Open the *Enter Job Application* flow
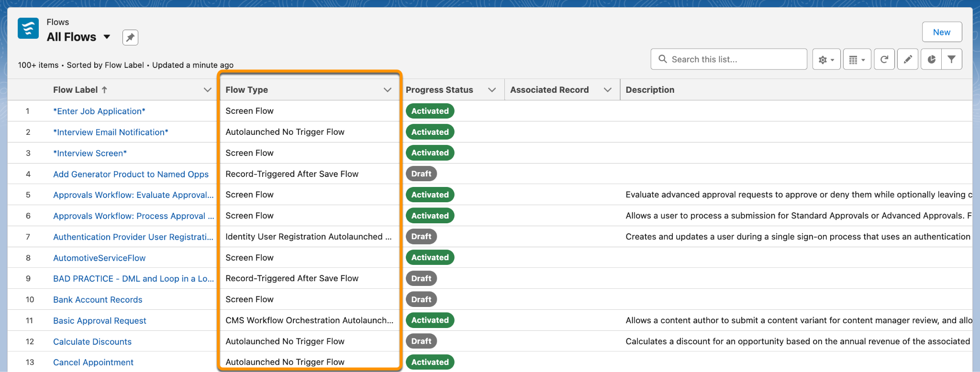The image size is (980, 372). click(99, 111)
